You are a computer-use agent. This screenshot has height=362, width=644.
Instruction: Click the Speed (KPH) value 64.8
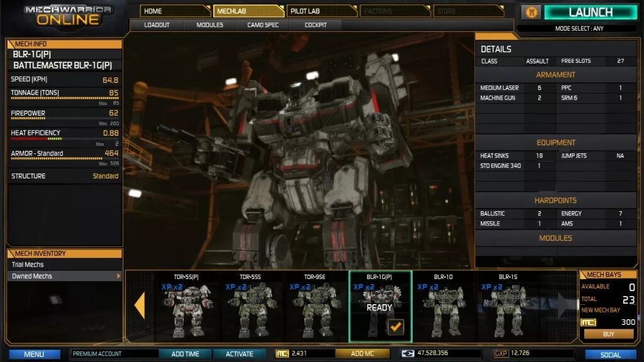click(x=110, y=80)
